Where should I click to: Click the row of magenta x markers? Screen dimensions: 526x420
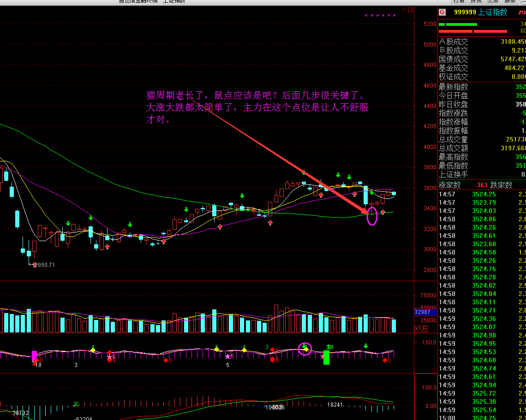(380, 16)
